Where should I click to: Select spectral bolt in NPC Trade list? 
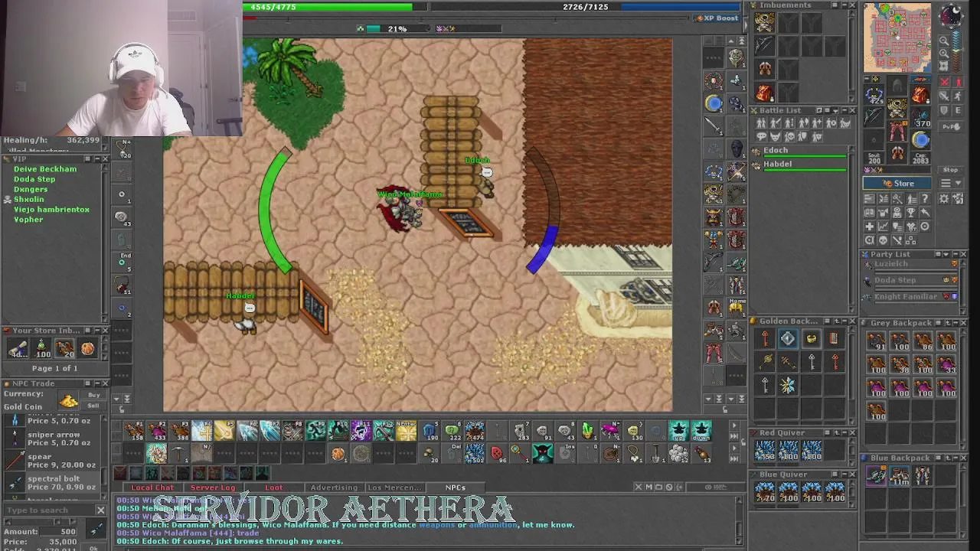(54, 483)
